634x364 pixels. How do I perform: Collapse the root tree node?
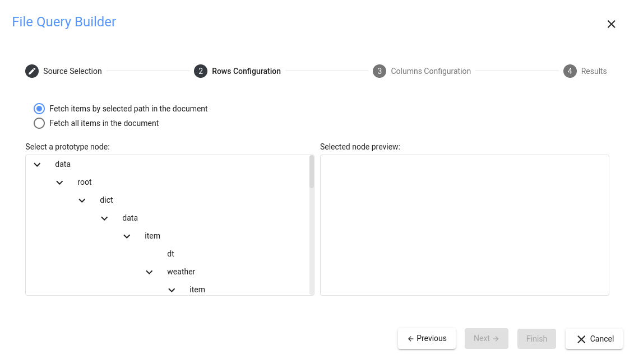tap(60, 183)
